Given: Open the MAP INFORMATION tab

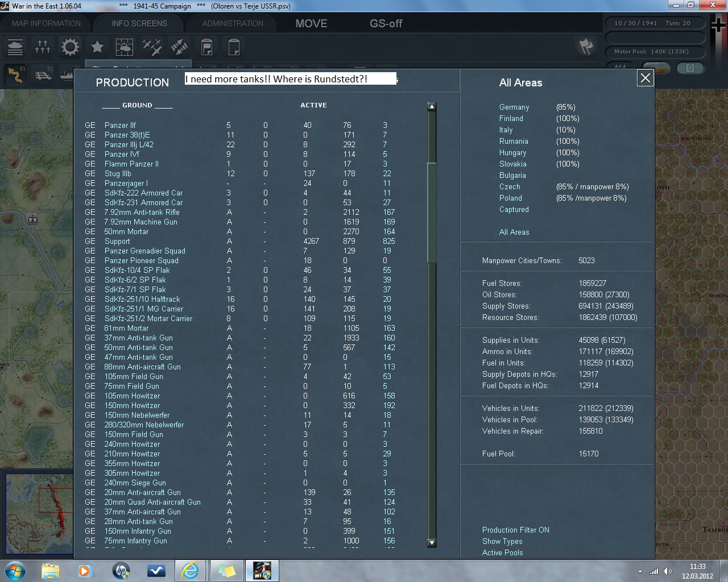Looking at the screenshot, I should click(47, 23).
